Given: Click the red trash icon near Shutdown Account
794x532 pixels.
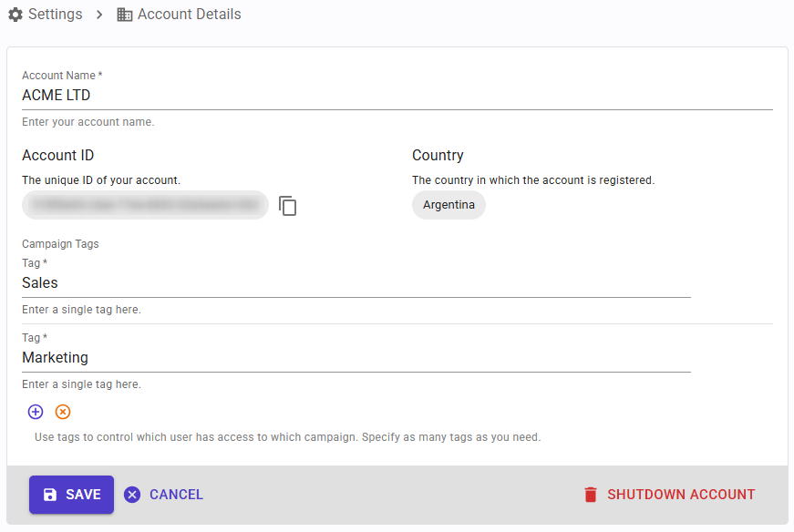Looking at the screenshot, I should (x=590, y=494).
